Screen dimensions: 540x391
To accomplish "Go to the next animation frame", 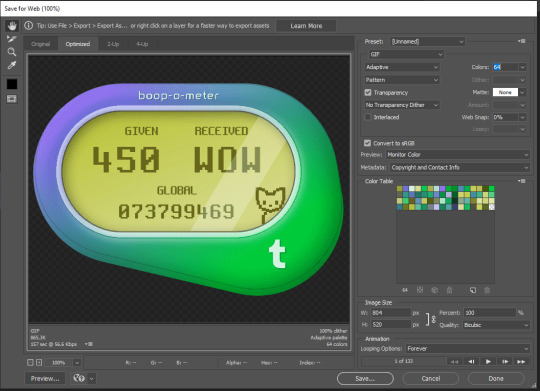I will pos(505,361).
